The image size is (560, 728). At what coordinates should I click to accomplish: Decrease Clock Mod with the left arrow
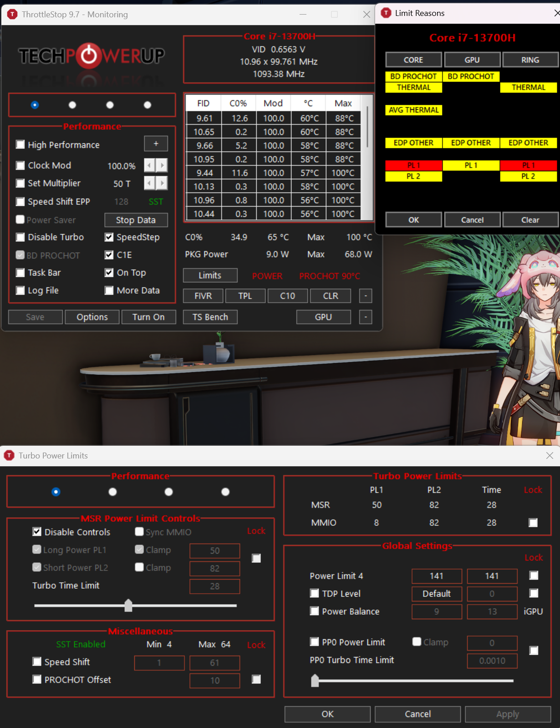(149, 165)
